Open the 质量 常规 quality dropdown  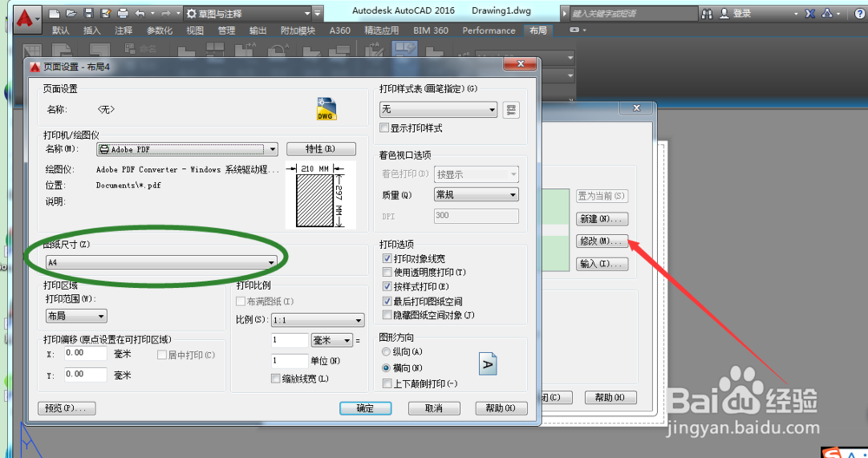(x=476, y=194)
